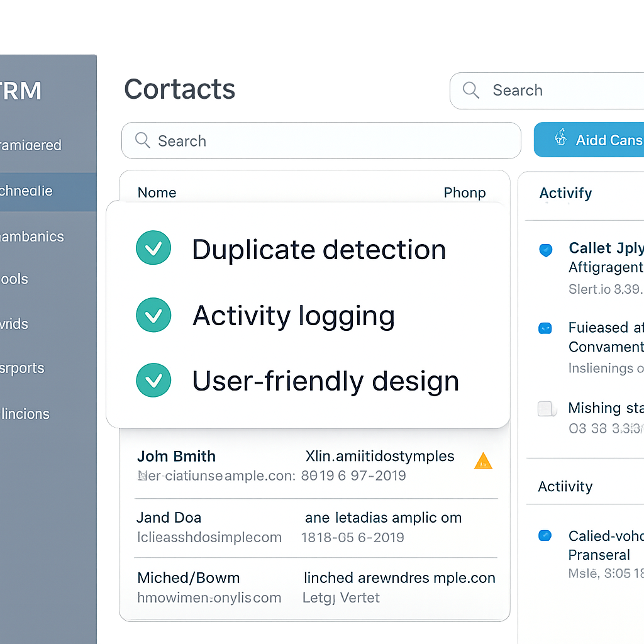The width and height of the screenshot is (644, 644).
Task: Click the orange warning triangle on Johm Bmith row
Action: tap(483, 461)
